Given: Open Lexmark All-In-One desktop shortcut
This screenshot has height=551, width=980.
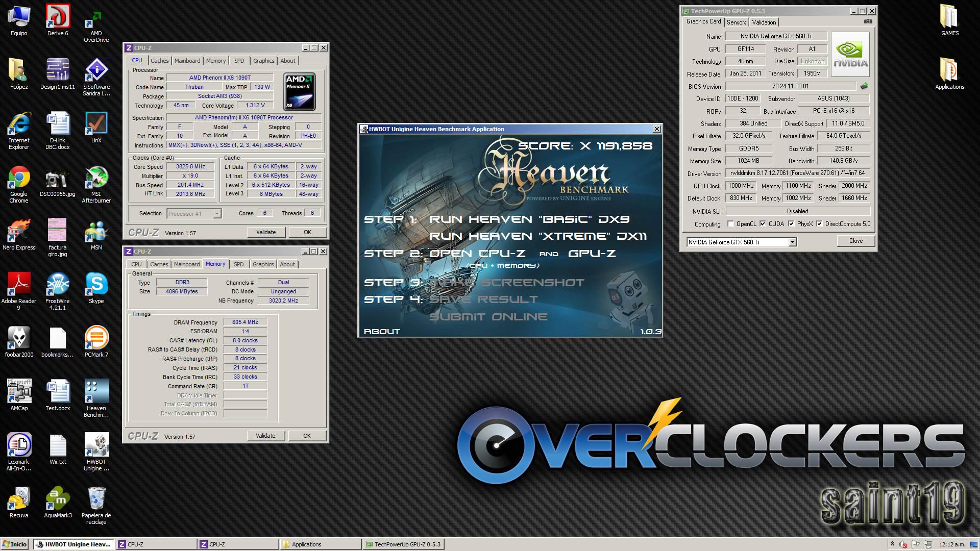Looking at the screenshot, I should pos(19,453).
